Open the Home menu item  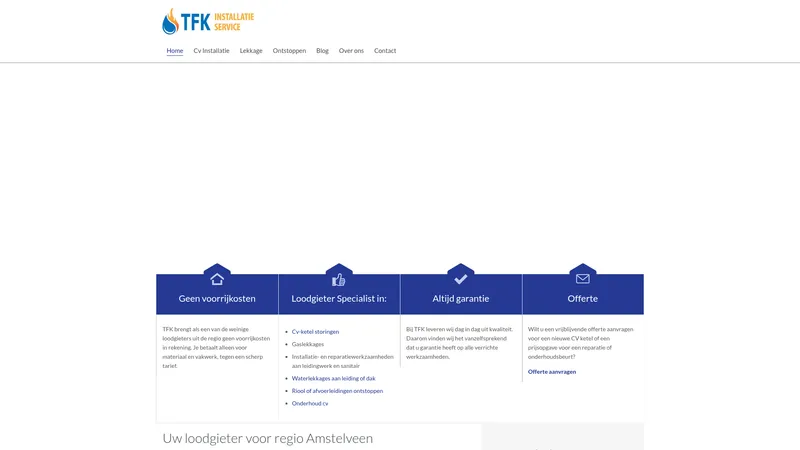point(174,51)
